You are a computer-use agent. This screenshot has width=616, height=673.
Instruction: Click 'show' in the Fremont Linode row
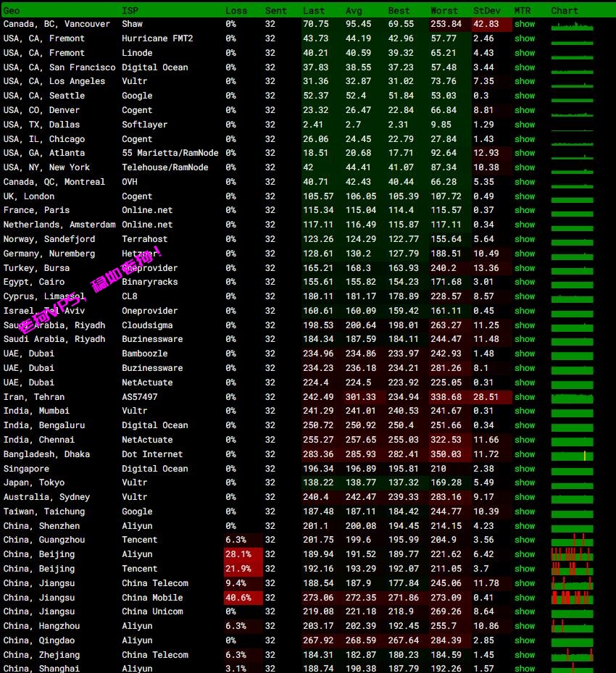(525, 53)
